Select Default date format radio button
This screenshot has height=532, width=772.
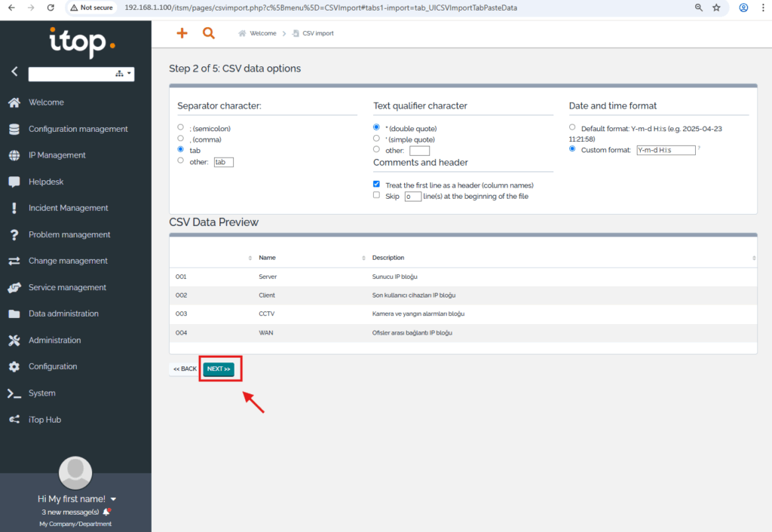point(573,127)
